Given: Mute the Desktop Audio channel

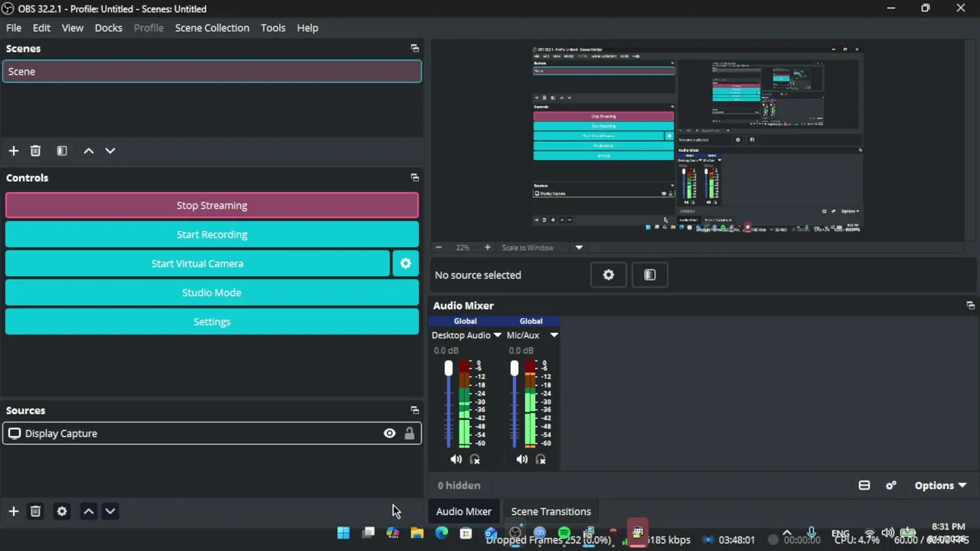Looking at the screenshot, I should 456,459.
